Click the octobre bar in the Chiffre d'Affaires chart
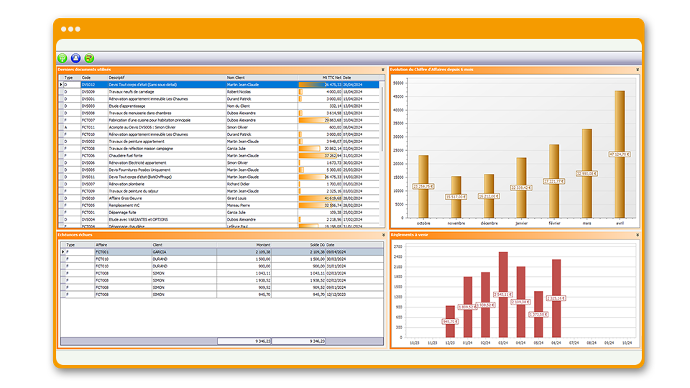690x388 pixels. pyautogui.click(x=423, y=187)
